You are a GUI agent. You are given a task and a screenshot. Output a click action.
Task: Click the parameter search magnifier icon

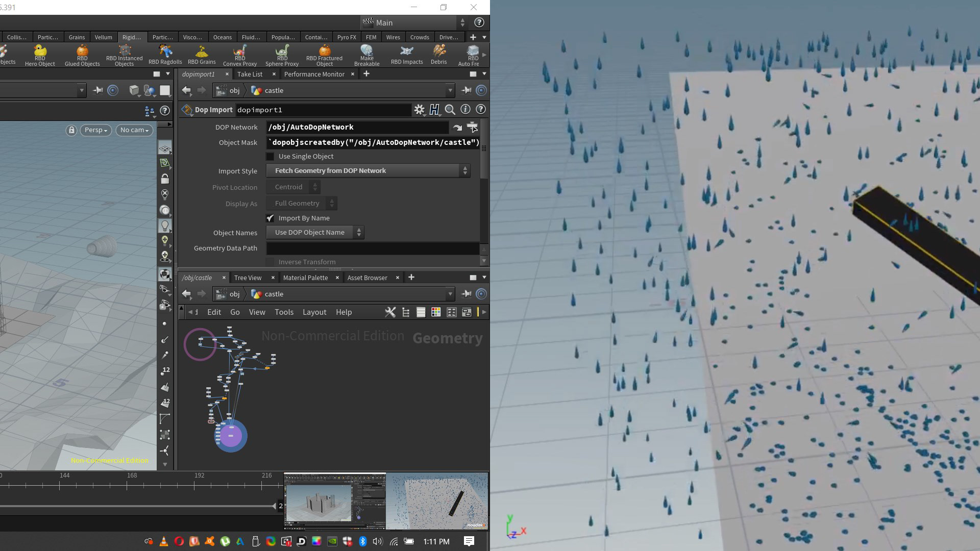tap(450, 110)
